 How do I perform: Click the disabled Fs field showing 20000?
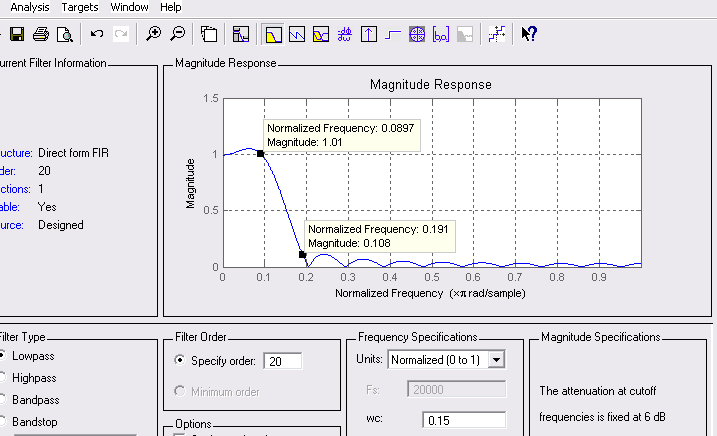456,390
